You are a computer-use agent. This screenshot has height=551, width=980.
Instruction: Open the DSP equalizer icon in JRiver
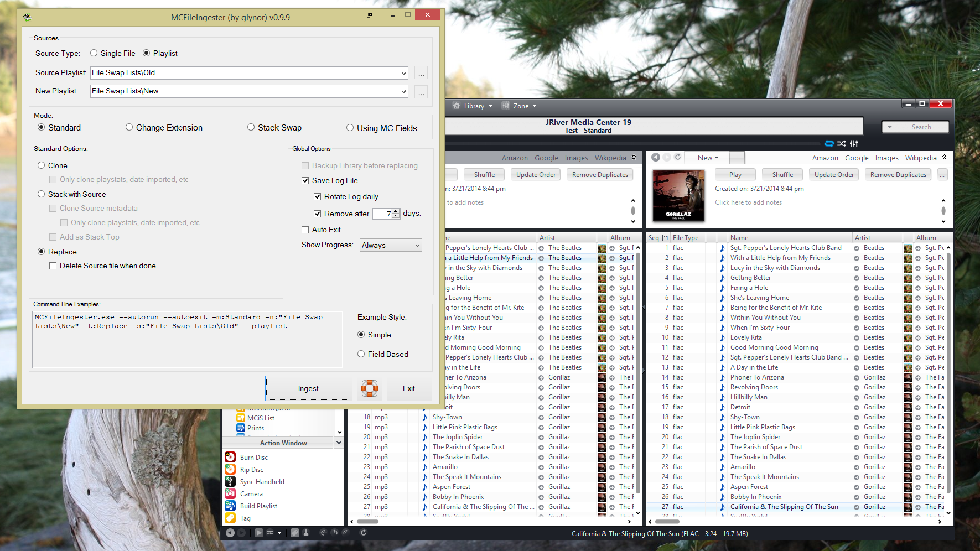[854, 143]
